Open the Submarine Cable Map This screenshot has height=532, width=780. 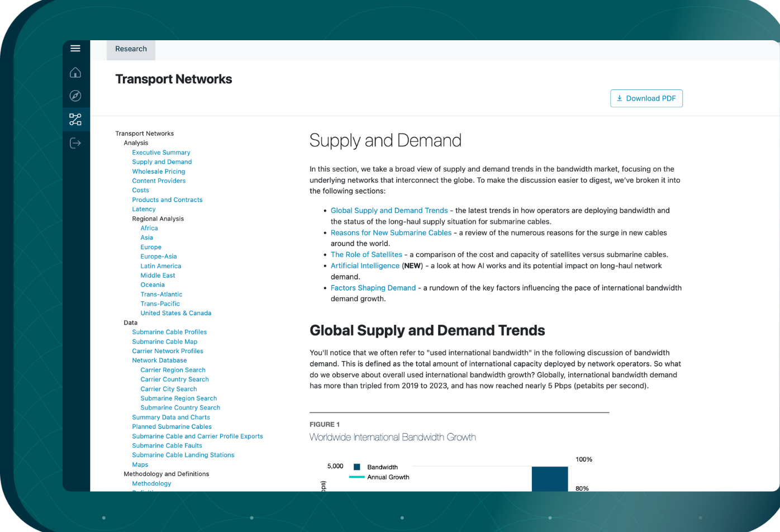[x=163, y=341]
